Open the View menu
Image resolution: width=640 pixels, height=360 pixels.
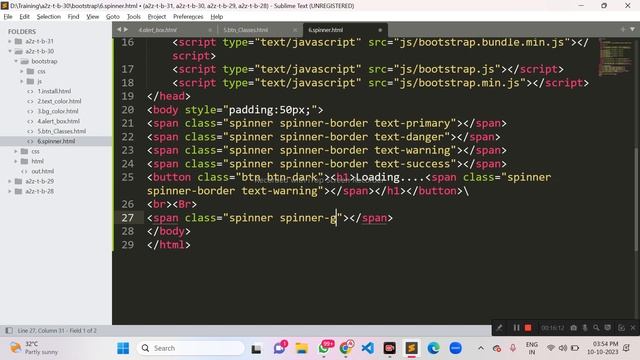point(93,17)
